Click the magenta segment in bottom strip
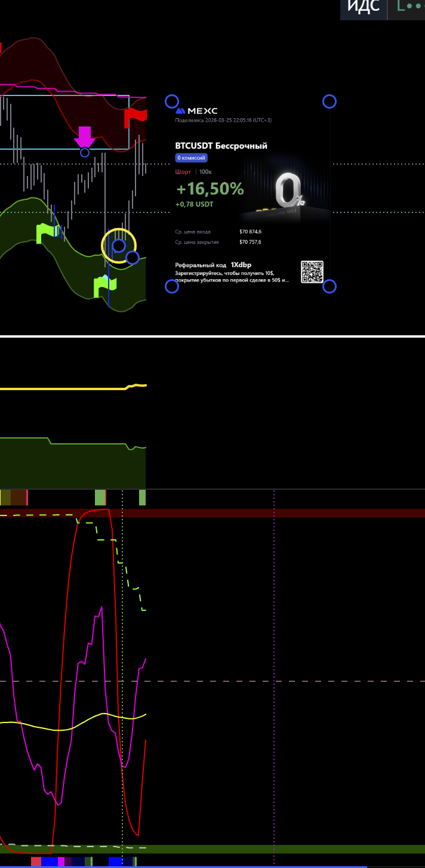 coord(61,861)
